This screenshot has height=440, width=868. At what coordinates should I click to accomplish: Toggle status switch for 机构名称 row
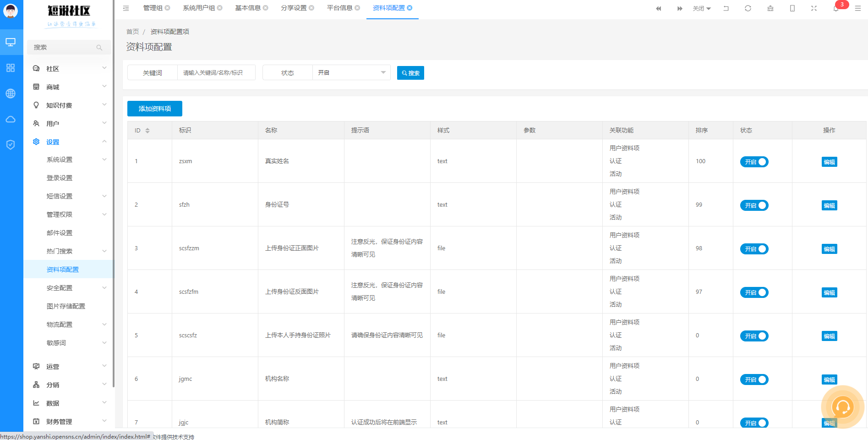(754, 379)
